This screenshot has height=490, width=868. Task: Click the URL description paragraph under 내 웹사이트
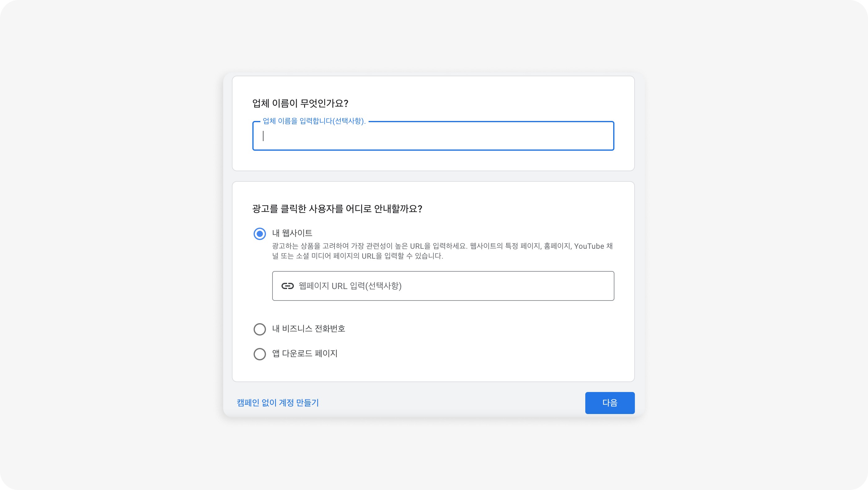[442, 251]
